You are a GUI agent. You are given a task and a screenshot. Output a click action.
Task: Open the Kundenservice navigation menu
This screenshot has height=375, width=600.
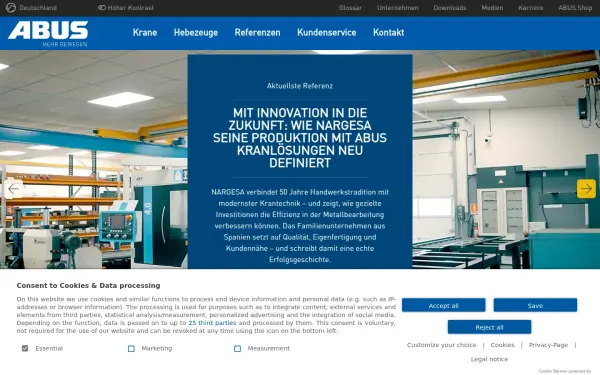[x=327, y=33]
